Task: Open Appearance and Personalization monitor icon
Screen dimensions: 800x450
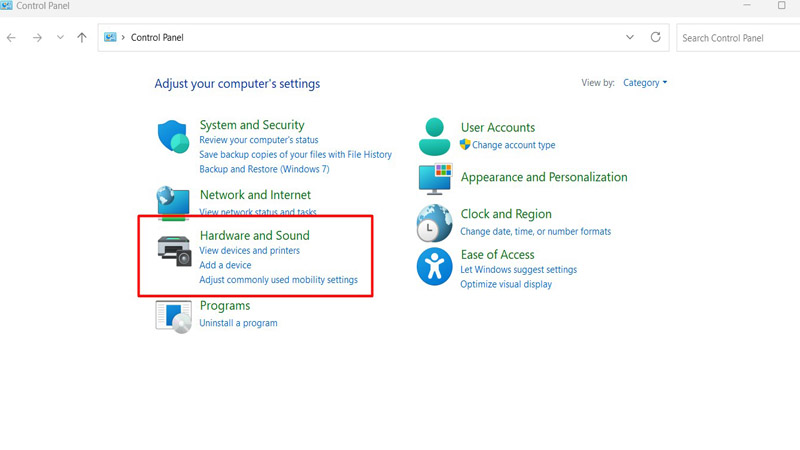Action: [x=435, y=179]
